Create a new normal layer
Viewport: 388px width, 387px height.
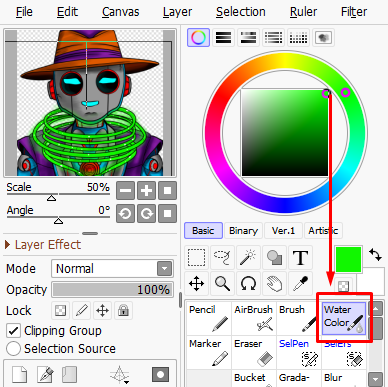[19, 374]
